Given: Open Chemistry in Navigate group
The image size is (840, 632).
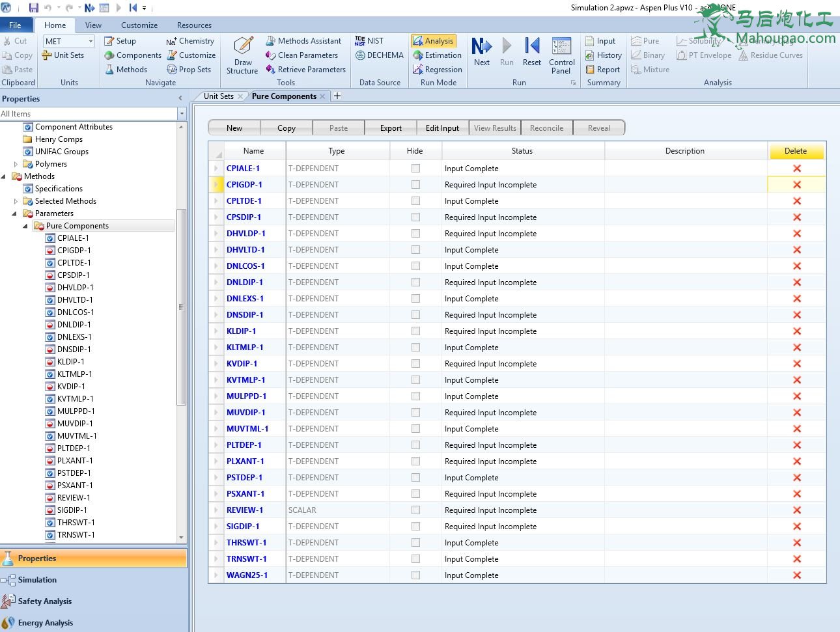Looking at the screenshot, I should tap(190, 41).
